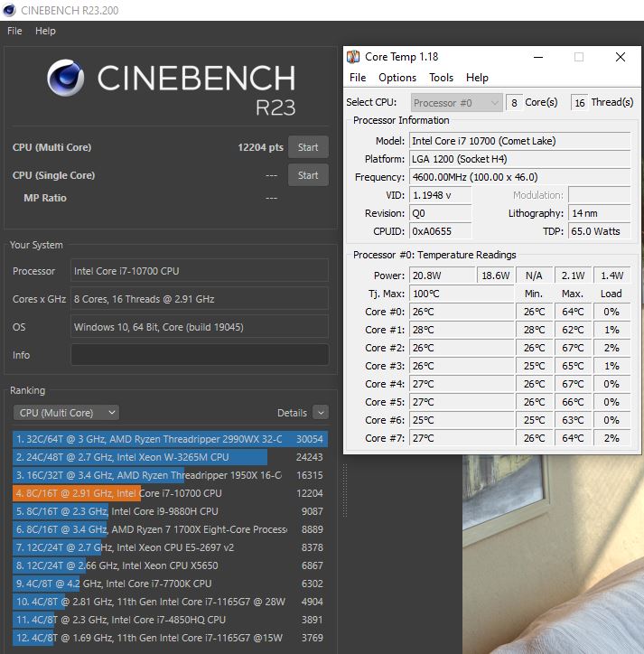Screen dimensions: 644x654
Task: Click the OS field Windows 10, 64 Bit
Action: pos(200,327)
